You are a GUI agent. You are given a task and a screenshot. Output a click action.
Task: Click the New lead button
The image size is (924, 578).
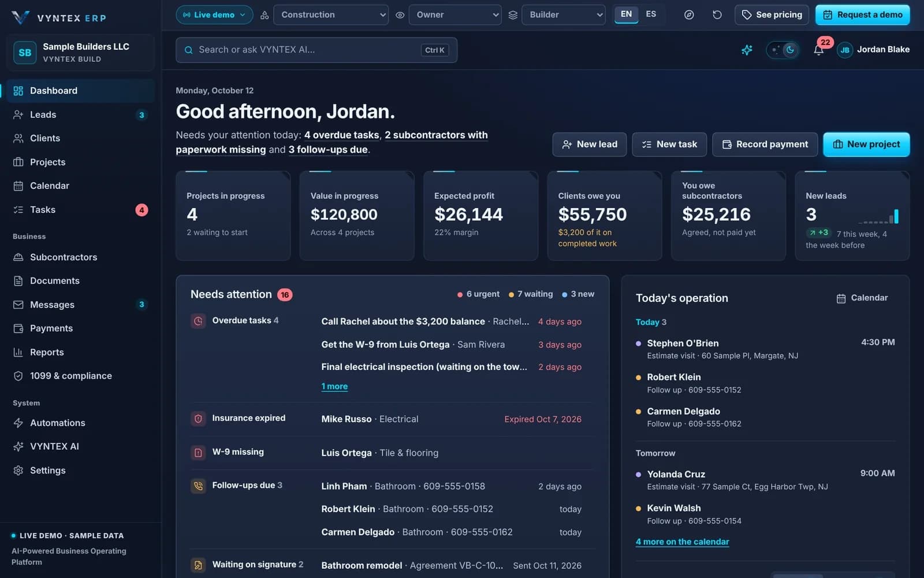[x=589, y=144]
